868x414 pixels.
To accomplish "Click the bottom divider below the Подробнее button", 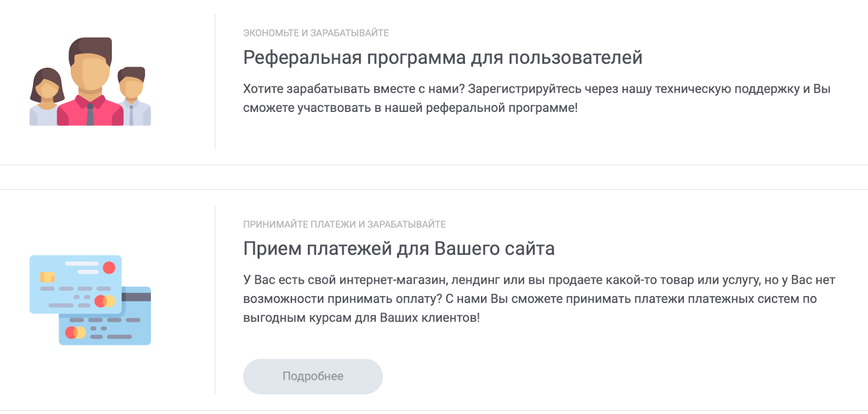I will pyautogui.click(x=434, y=411).
